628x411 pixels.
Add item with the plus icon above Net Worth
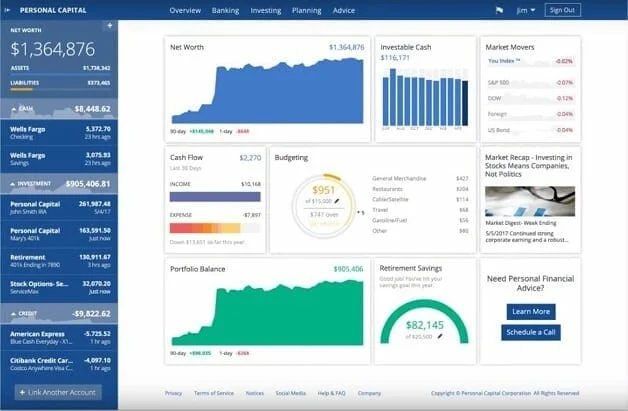click(x=110, y=26)
